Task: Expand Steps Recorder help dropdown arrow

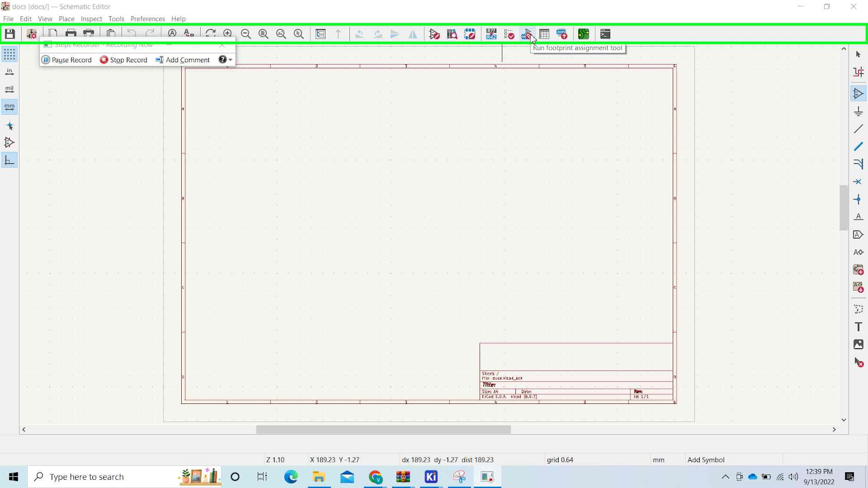Action: pyautogui.click(x=231, y=60)
